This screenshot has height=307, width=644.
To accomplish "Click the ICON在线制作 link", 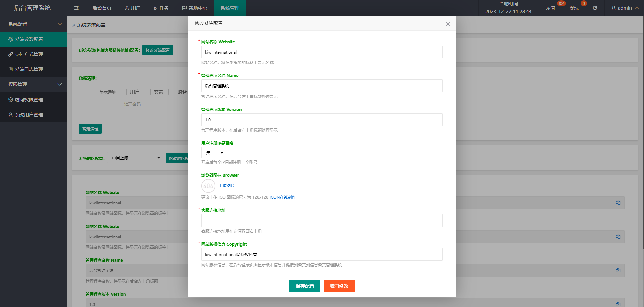I will point(282,197).
